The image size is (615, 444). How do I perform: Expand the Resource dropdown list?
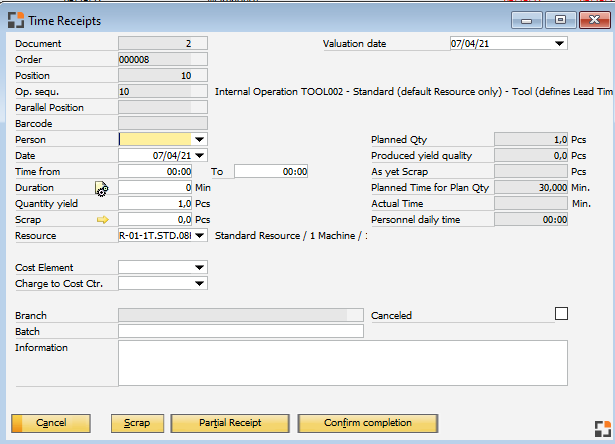(200, 236)
